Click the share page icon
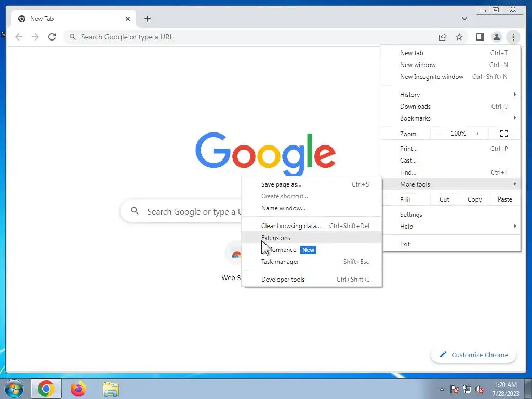The height and width of the screenshot is (399, 532). 443,37
